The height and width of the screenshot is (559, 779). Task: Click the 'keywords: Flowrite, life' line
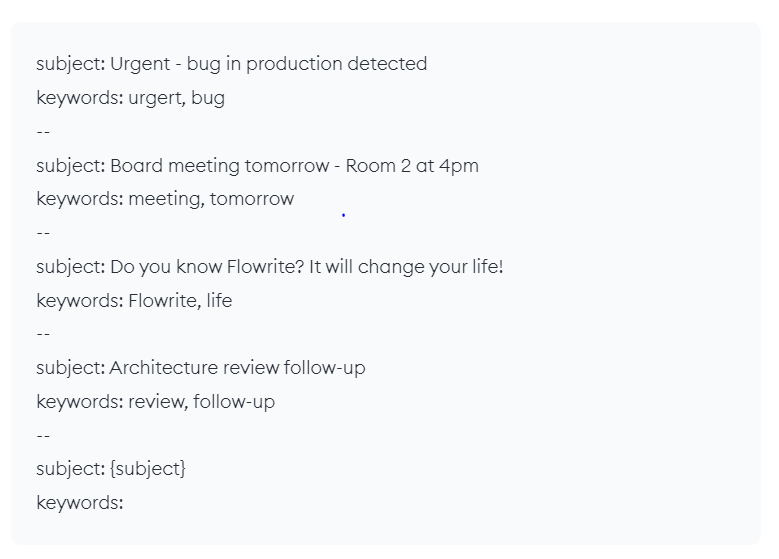click(x=134, y=301)
